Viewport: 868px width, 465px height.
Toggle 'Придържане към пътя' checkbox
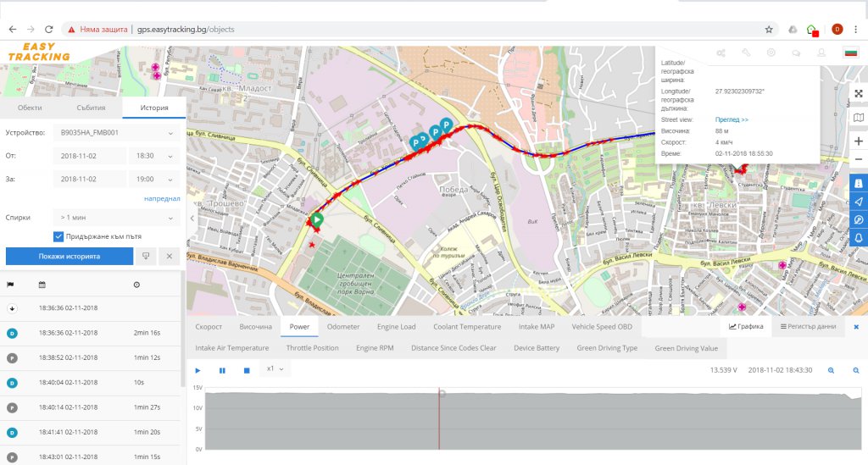[x=58, y=236]
